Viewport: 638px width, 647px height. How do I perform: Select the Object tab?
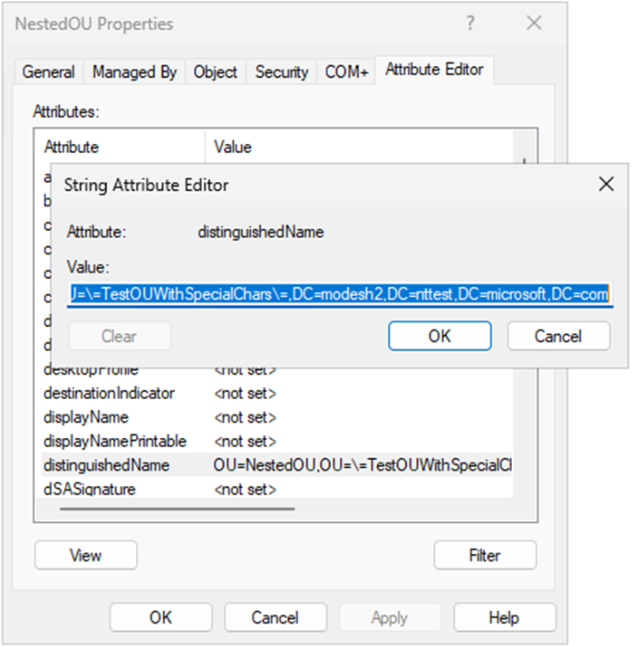[215, 72]
